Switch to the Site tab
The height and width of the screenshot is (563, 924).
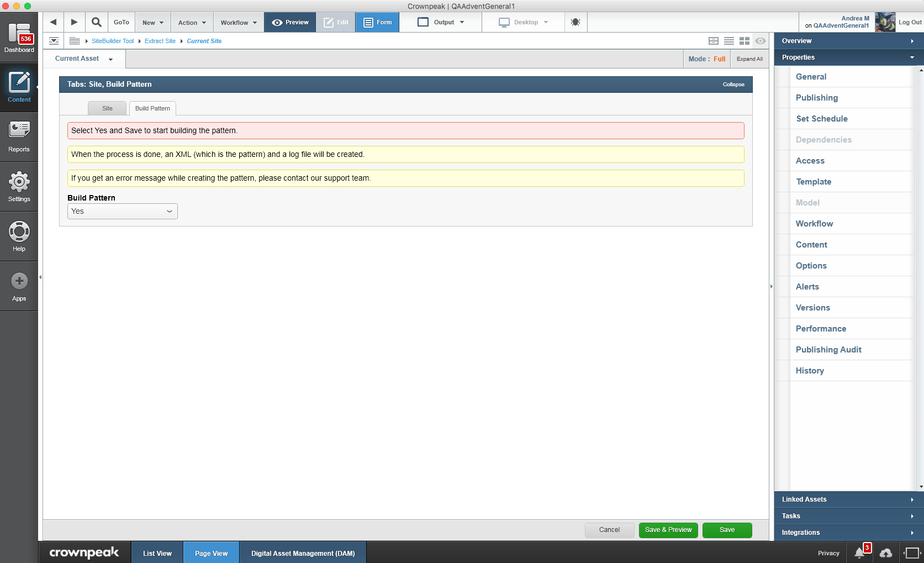[107, 108]
